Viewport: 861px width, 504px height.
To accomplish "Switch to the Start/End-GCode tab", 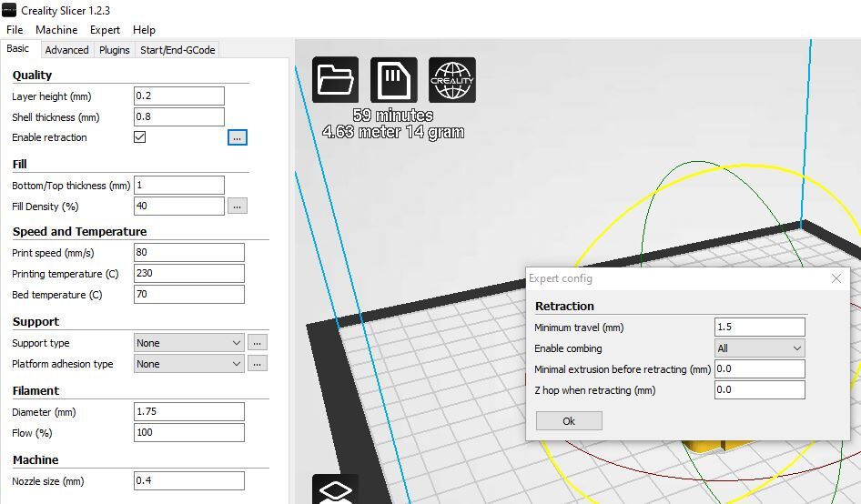I will pyautogui.click(x=177, y=50).
